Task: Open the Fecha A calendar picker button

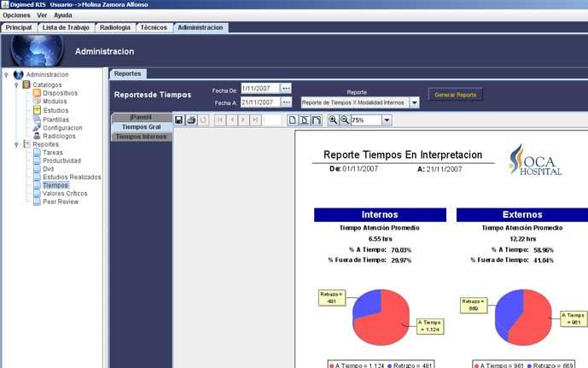Action: click(x=286, y=102)
